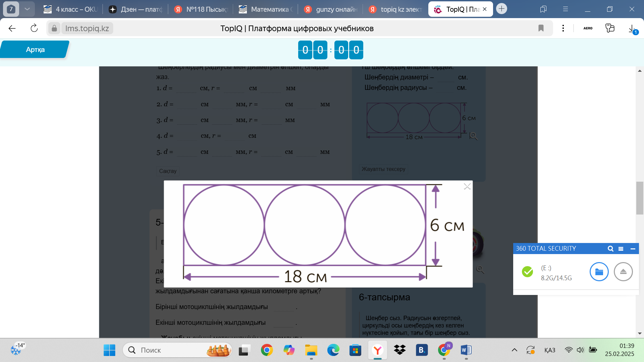Click the Сақтау save button
The image size is (644, 362).
point(168,171)
